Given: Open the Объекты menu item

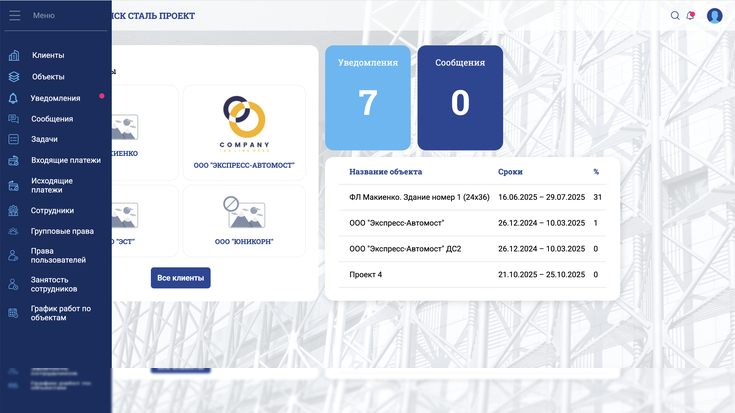Looking at the screenshot, I should (48, 76).
